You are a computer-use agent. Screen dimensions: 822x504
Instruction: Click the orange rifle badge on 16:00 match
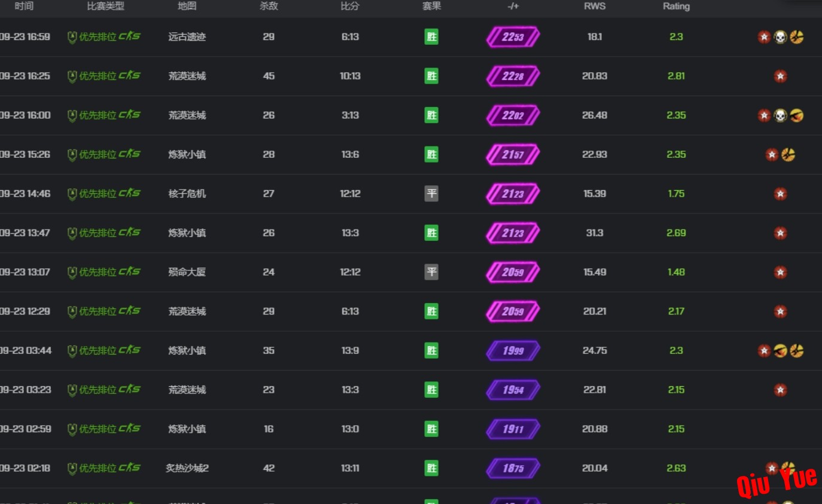(796, 115)
